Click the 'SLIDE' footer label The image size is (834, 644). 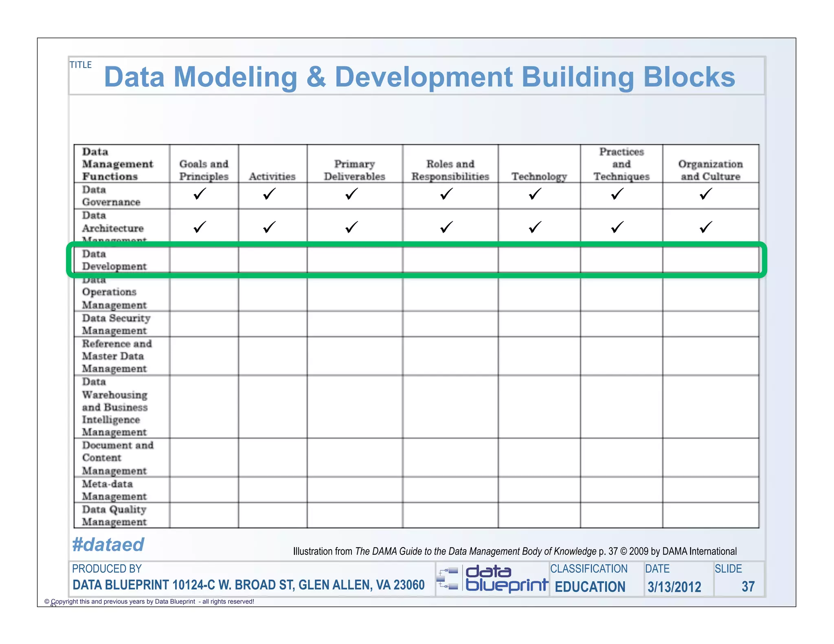pos(729,569)
